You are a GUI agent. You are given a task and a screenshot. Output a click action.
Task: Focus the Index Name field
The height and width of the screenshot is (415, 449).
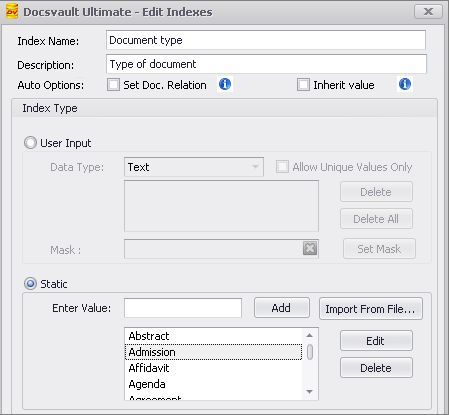click(x=266, y=40)
